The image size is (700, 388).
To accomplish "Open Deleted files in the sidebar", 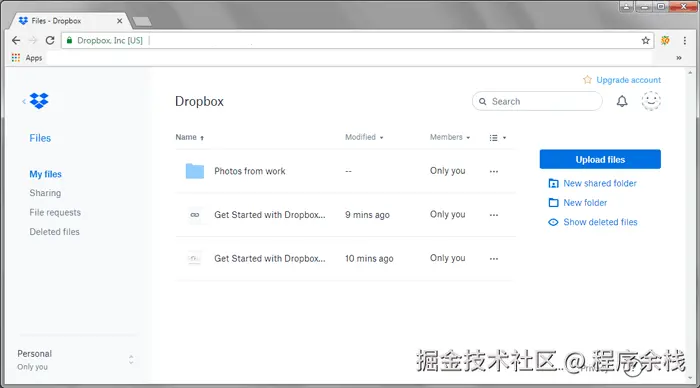I will coord(54,232).
